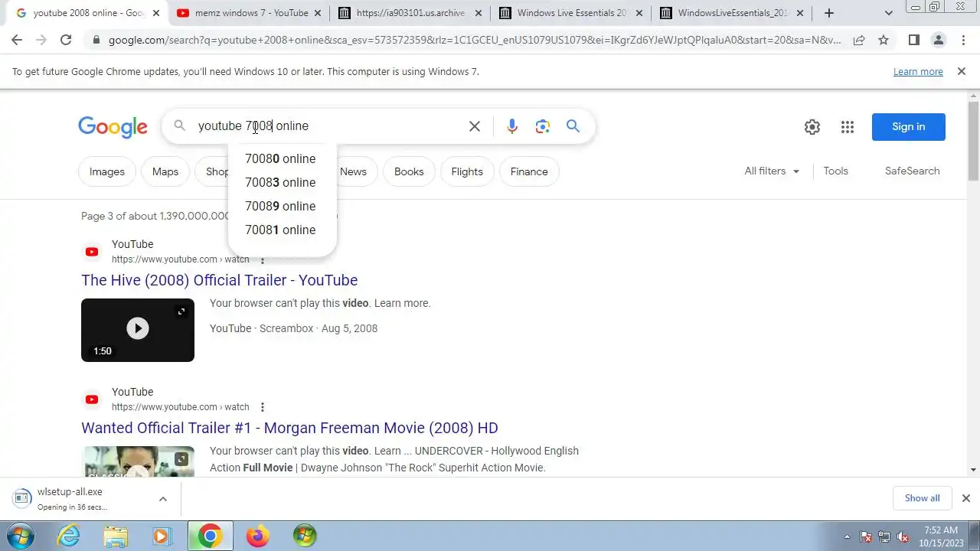Screen dimensions: 980x551
Task: Submit search with magnifier icon in search box
Action: pyautogui.click(x=573, y=126)
